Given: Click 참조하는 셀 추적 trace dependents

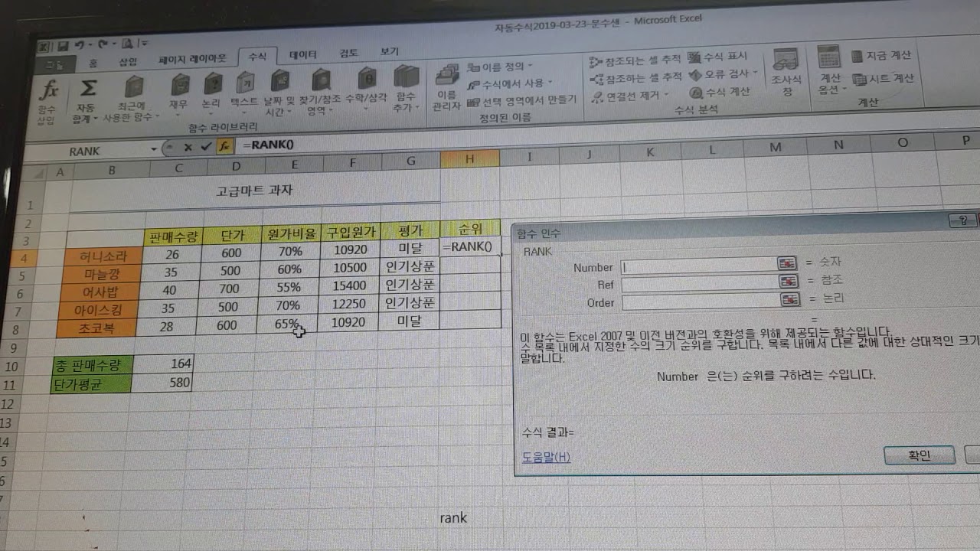Looking at the screenshot, I should (x=636, y=78).
